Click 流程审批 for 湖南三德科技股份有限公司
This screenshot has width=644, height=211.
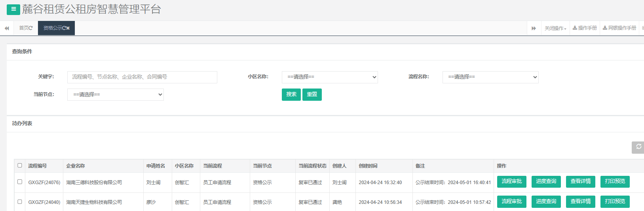pyautogui.click(x=511, y=181)
